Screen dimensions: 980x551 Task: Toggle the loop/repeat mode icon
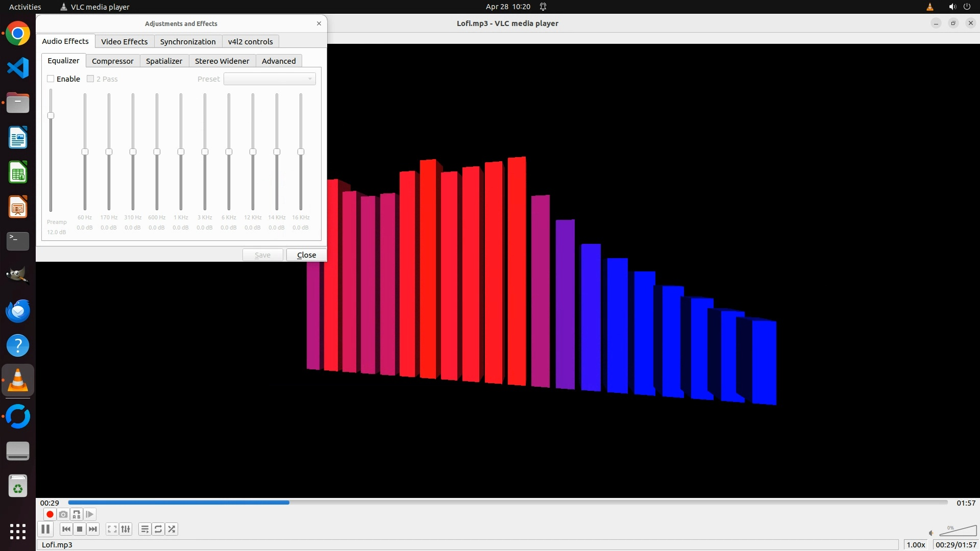(158, 529)
